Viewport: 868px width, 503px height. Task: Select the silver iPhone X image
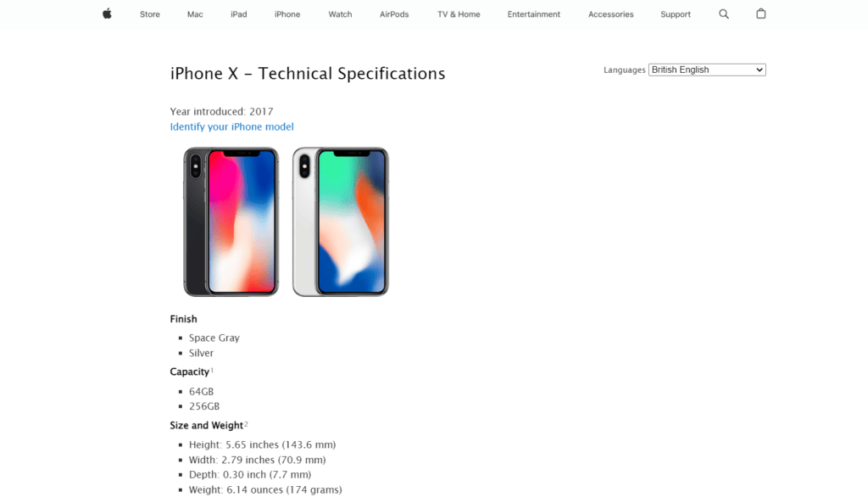pos(340,221)
